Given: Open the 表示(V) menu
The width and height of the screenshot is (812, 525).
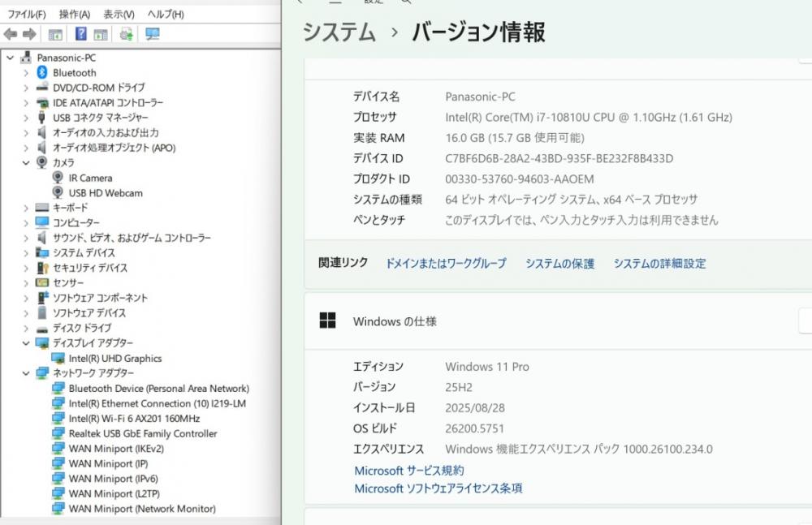Looking at the screenshot, I should click(119, 14).
